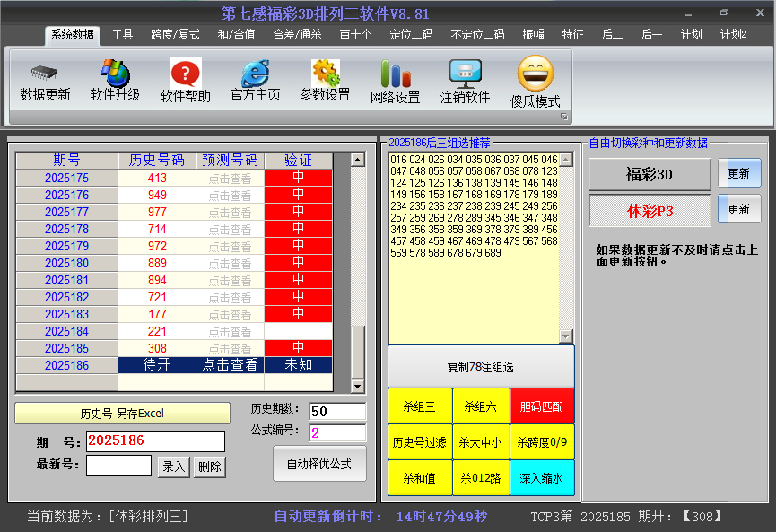Click 未知 cell in row 2025186
The height and width of the screenshot is (532, 776).
pyautogui.click(x=299, y=365)
